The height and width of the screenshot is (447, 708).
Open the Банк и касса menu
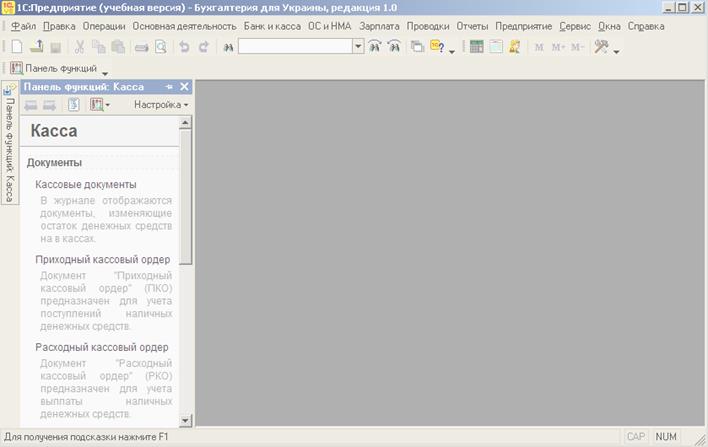[272, 26]
